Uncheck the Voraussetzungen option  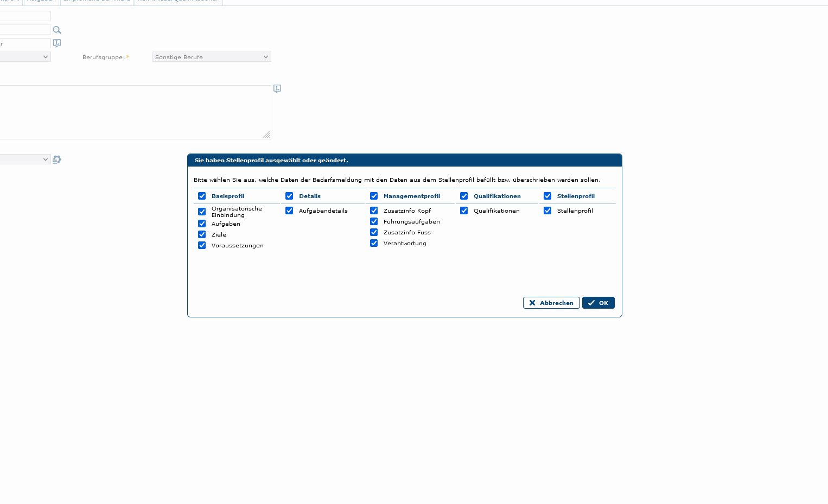[202, 245]
